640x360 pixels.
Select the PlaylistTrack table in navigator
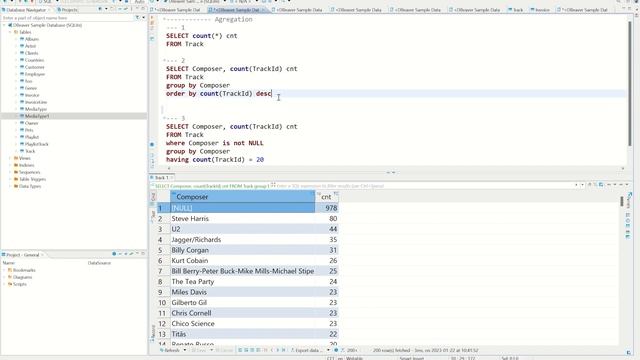[x=37, y=144]
